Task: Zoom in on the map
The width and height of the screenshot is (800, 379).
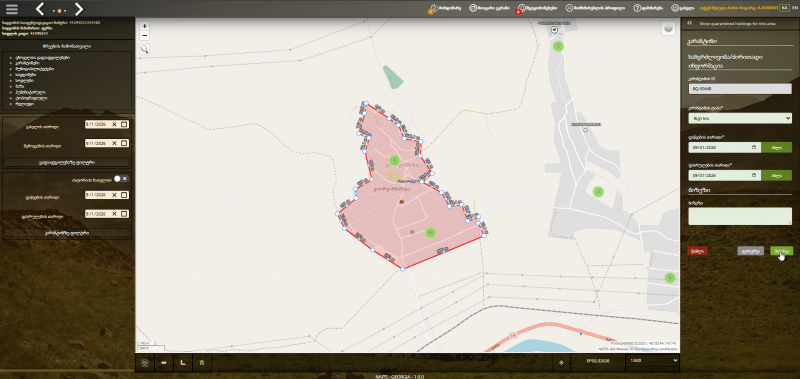Action: (x=145, y=26)
